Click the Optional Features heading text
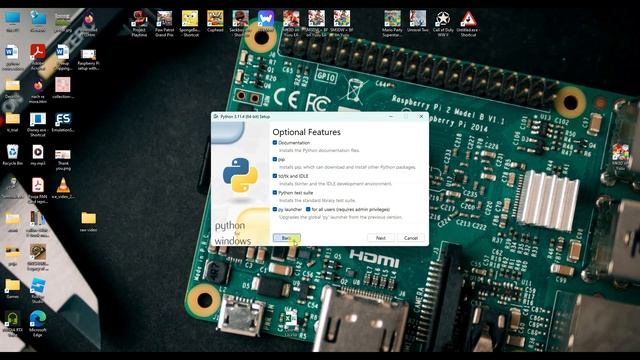This screenshot has height=360, width=640. tap(307, 132)
